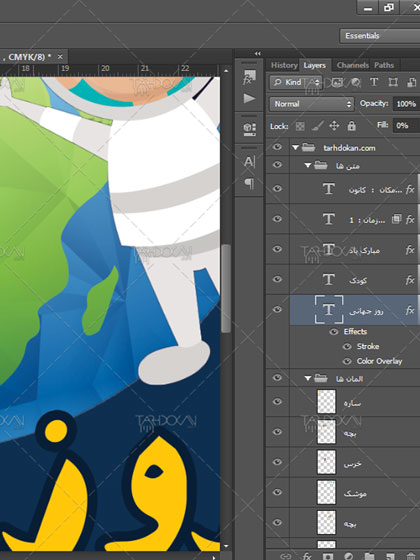
Task: Collapse panels with double-arrow icon
Action: click(x=258, y=54)
